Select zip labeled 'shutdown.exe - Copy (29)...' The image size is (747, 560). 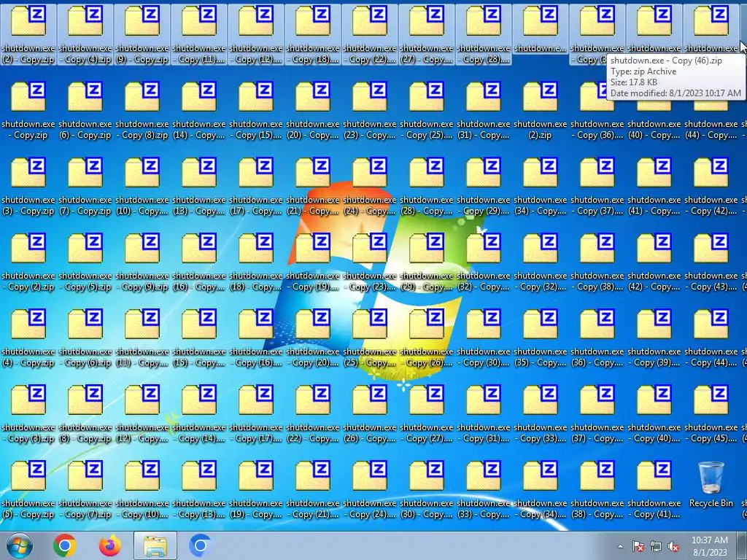click(x=483, y=186)
